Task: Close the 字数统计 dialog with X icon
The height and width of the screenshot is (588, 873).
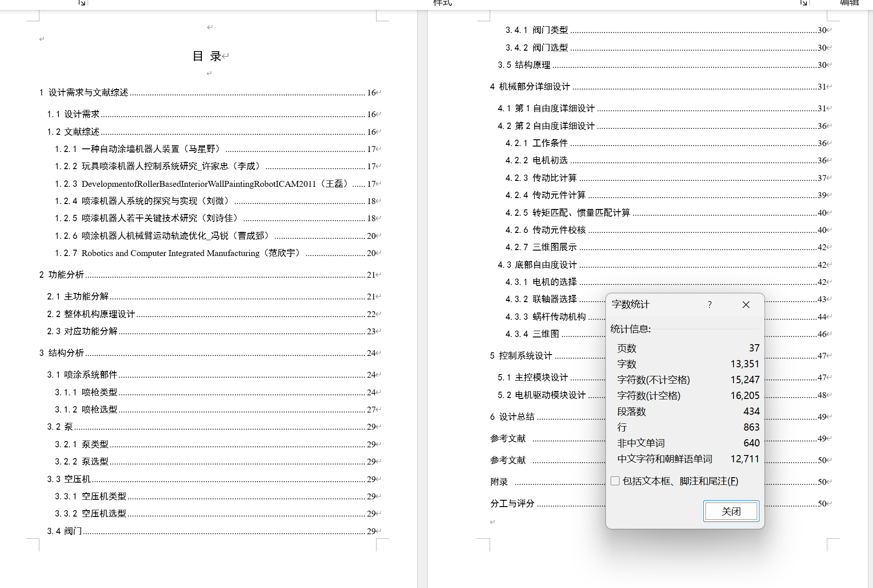Action: pos(746,305)
